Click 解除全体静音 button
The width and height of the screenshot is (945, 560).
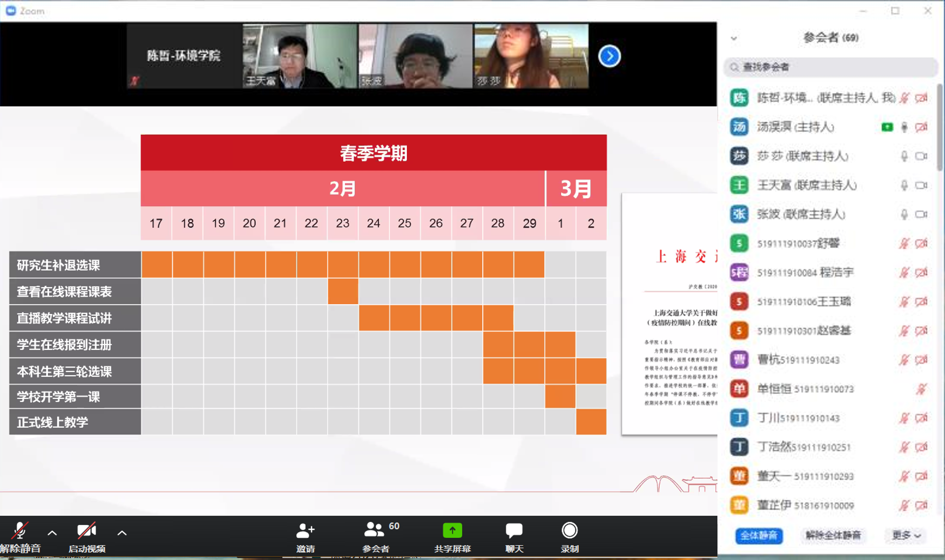click(x=834, y=536)
